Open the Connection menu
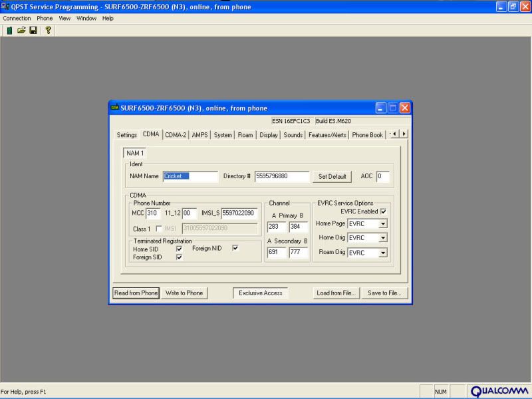Viewport: 532px width, 399px height. click(x=17, y=19)
